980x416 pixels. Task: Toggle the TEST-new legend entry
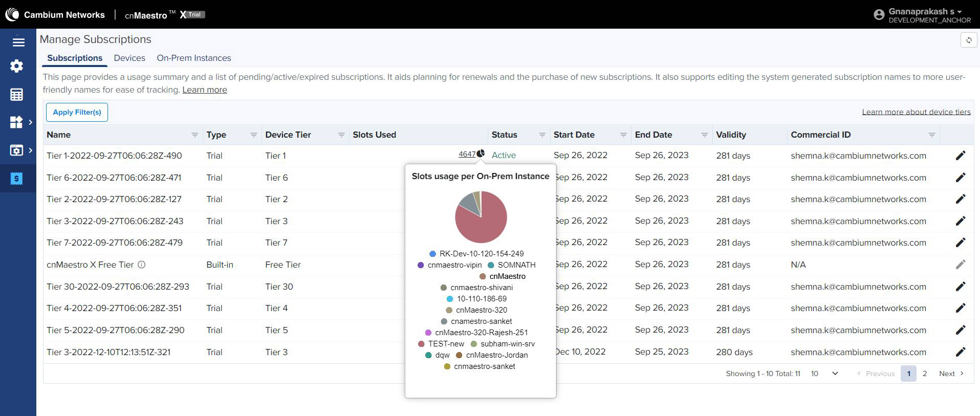tap(441, 344)
